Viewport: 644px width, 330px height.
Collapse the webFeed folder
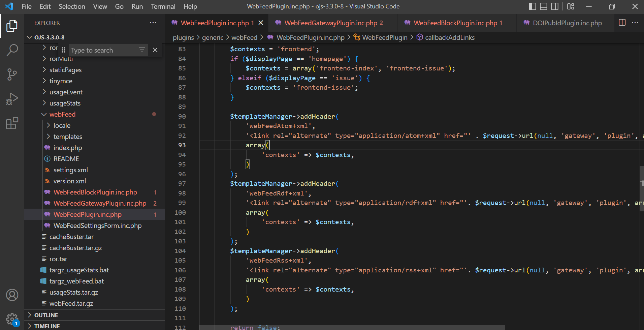(x=94, y=114)
